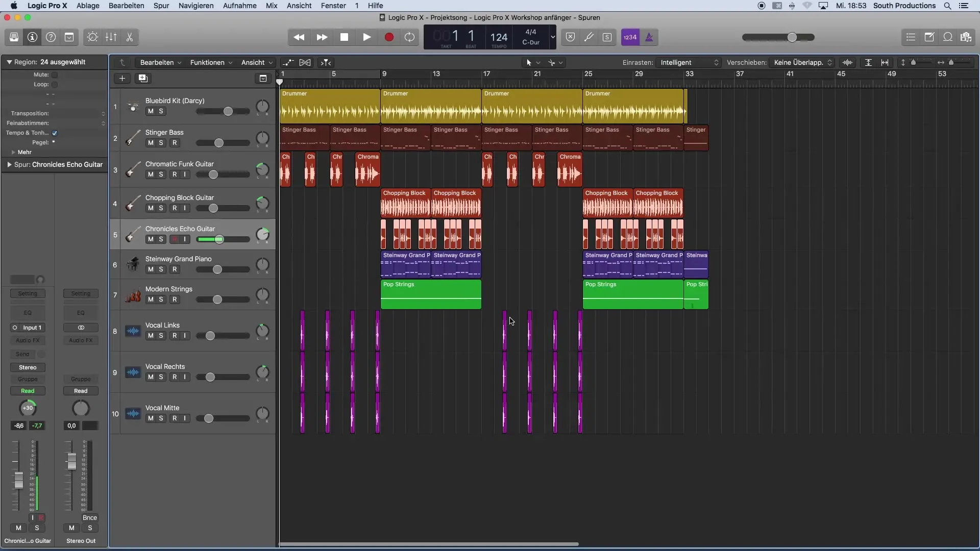
Task: Open Verschieben Keine Überlapp. dropdown
Action: tap(802, 62)
